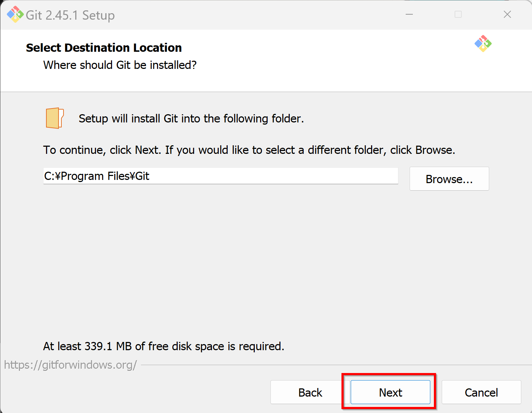Image resolution: width=532 pixels, height=413 pixels.
Task: Close the Git 2.45.1 Setup window
Action: [x=507, y=15]
